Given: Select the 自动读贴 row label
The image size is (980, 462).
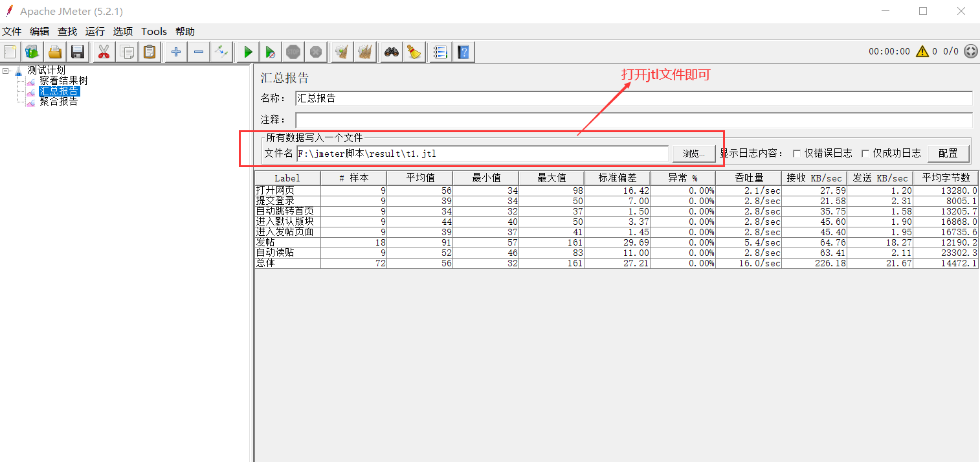Looking at the screenshot, I should (x=275, y=253).
